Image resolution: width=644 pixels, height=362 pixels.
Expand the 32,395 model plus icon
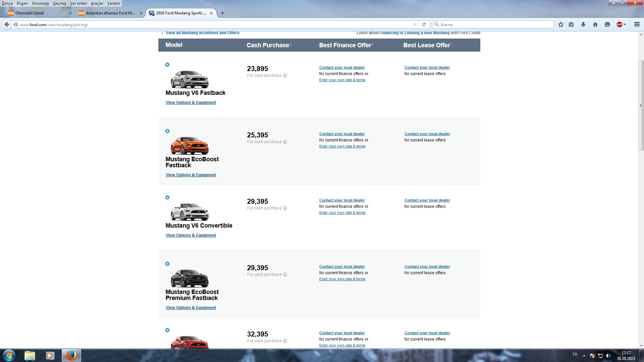(167, 330)
